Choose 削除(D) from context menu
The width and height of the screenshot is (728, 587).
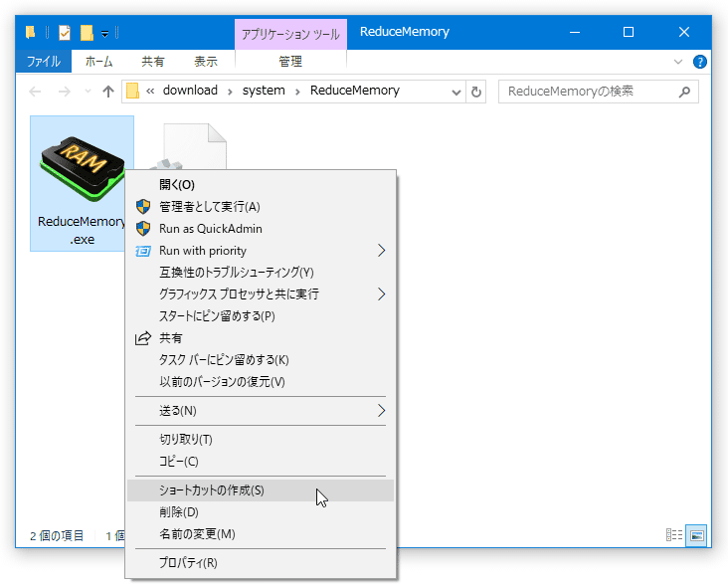click(261, 512)
